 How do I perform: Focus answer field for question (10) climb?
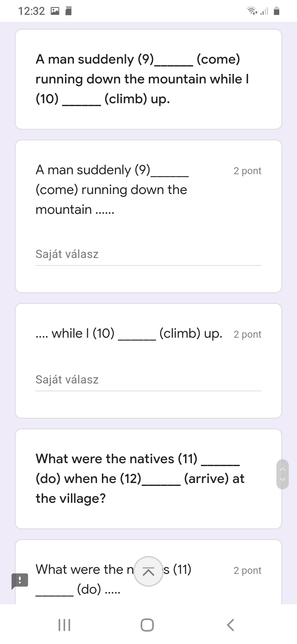[x=148, y=380]
